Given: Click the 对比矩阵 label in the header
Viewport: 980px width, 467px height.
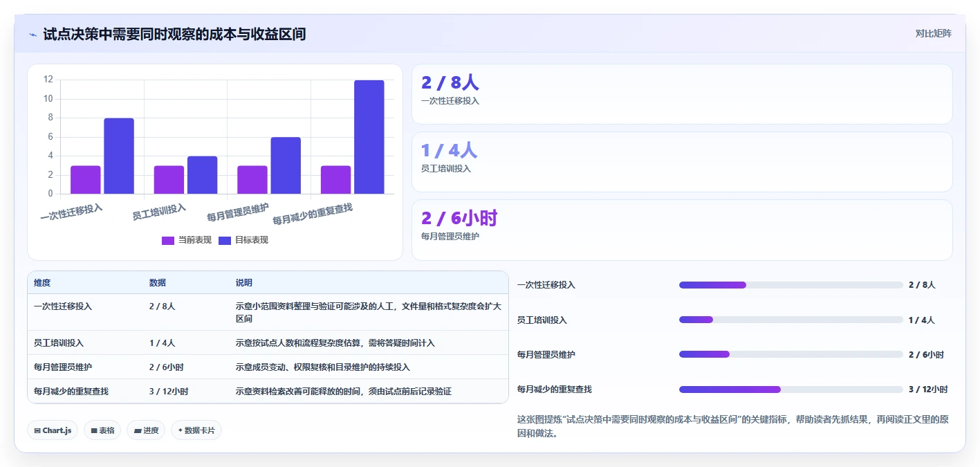Looking at the screenshot, I should pyautogui.click(x=933, y=33).
